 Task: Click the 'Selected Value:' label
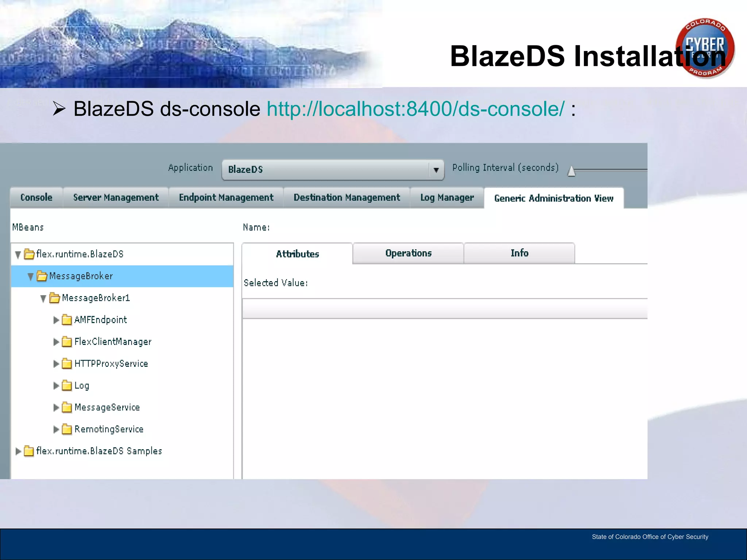(x=276, y=283)
